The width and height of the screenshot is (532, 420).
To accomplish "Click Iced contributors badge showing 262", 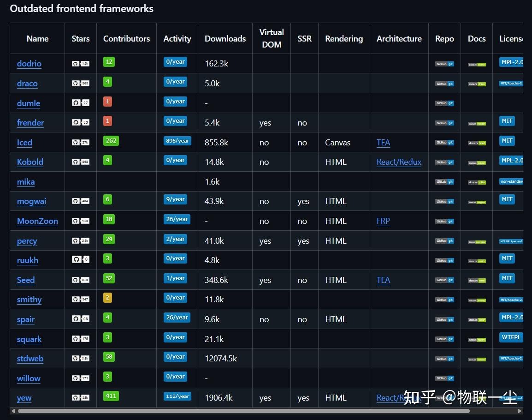I will 111,141.
